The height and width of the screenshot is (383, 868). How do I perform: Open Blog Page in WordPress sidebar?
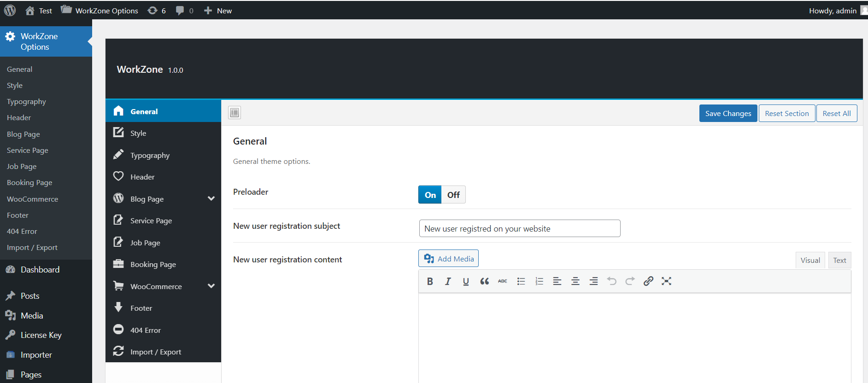pos(23,134)
